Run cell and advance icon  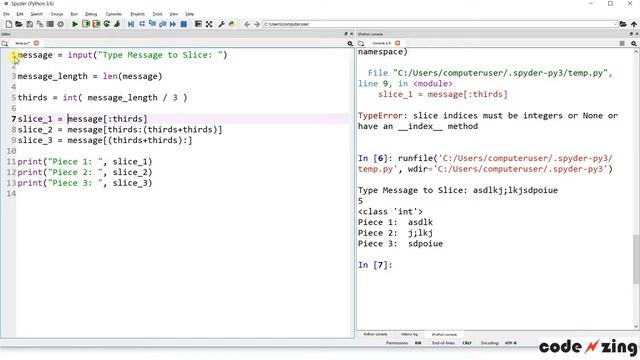[96, 24]
